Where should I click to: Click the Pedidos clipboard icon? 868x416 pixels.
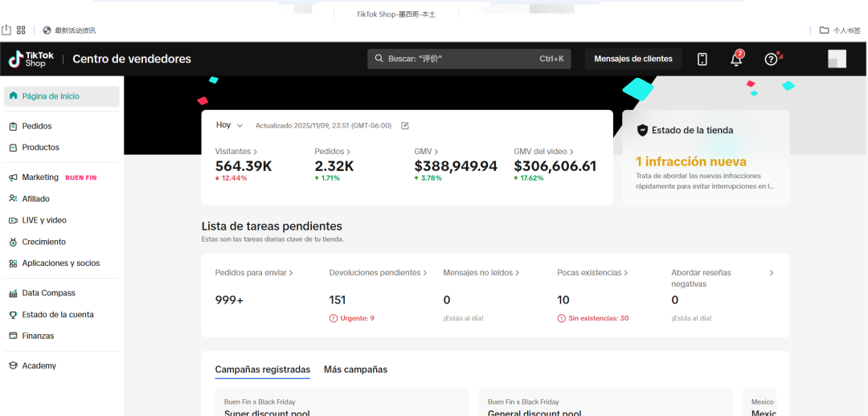pyautogui.click(x=14, y=126)
